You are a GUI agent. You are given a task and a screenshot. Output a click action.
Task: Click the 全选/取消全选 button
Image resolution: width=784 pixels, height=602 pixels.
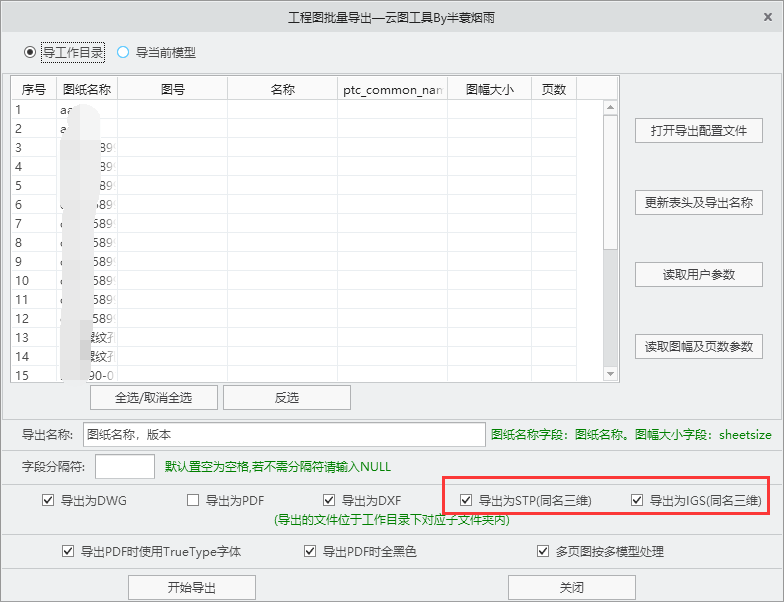pos(154,398)
